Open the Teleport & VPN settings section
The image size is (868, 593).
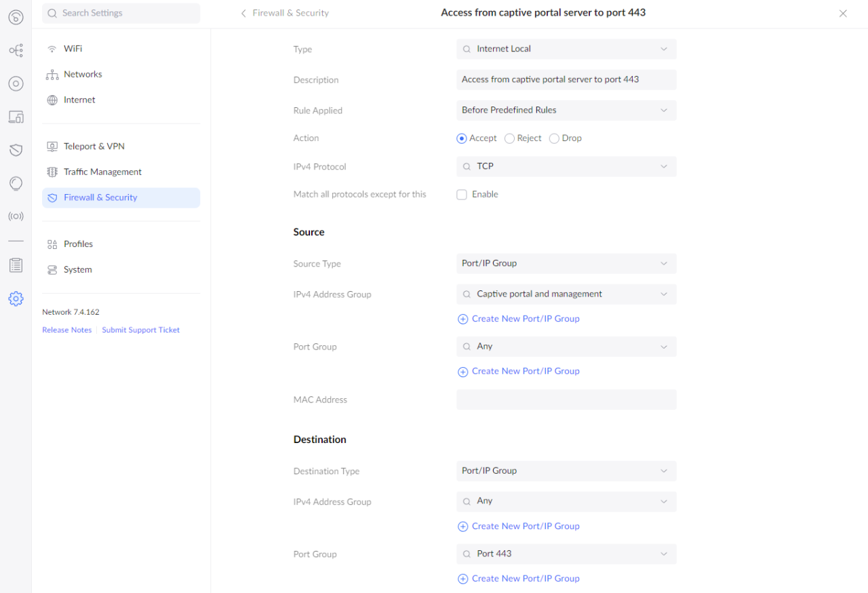pos(94,147)
